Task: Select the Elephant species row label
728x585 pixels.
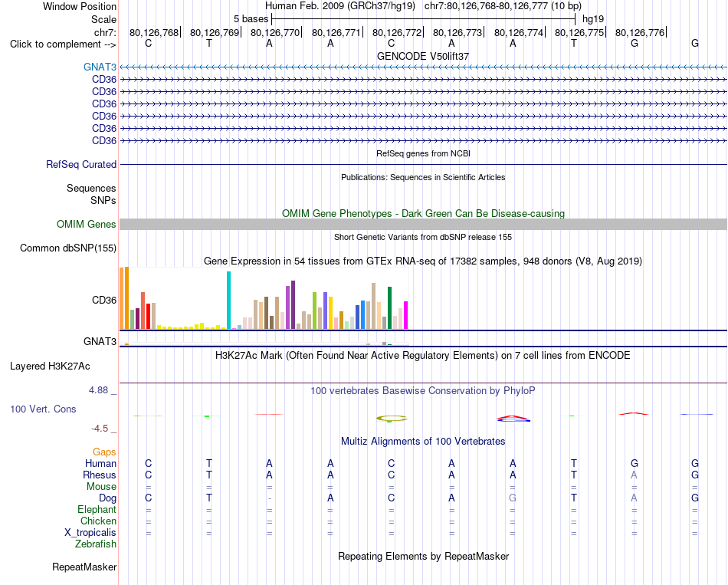Action: click(x=97, y=510)
